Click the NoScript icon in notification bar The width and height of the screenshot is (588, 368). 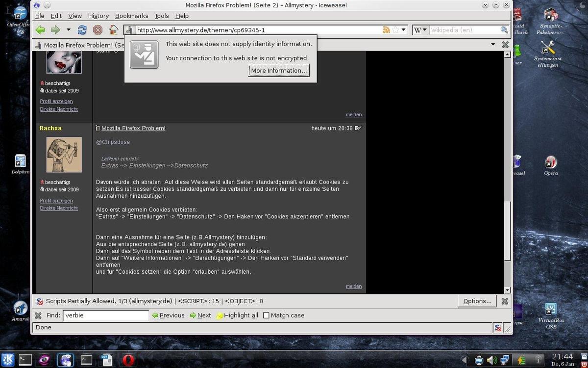click(x=39, y=301)
